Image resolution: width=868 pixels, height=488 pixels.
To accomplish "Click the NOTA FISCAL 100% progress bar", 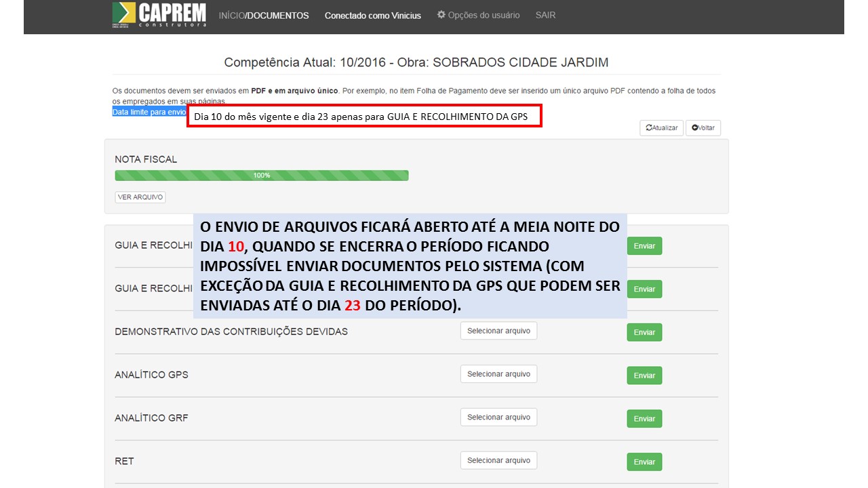I will 262,176.
